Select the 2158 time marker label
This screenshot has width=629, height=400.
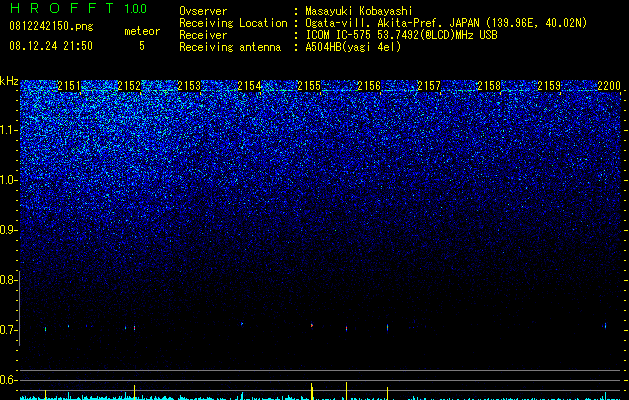(x=489, y=86)
